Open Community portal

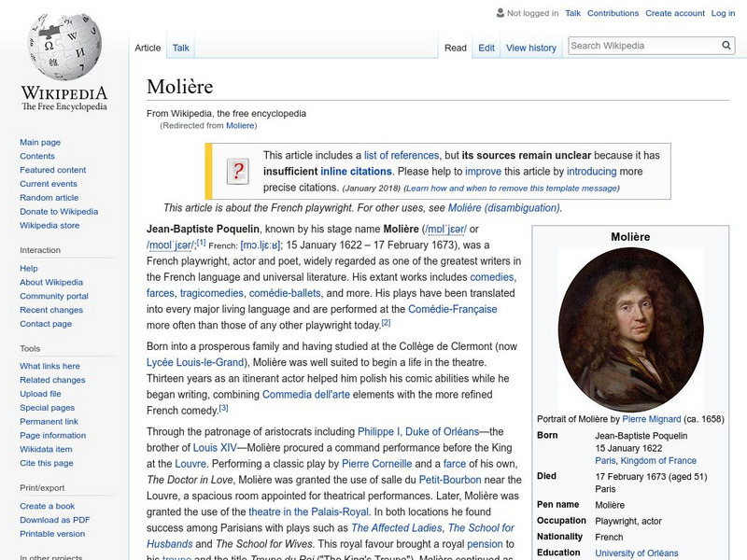click(x=54, y=296)
